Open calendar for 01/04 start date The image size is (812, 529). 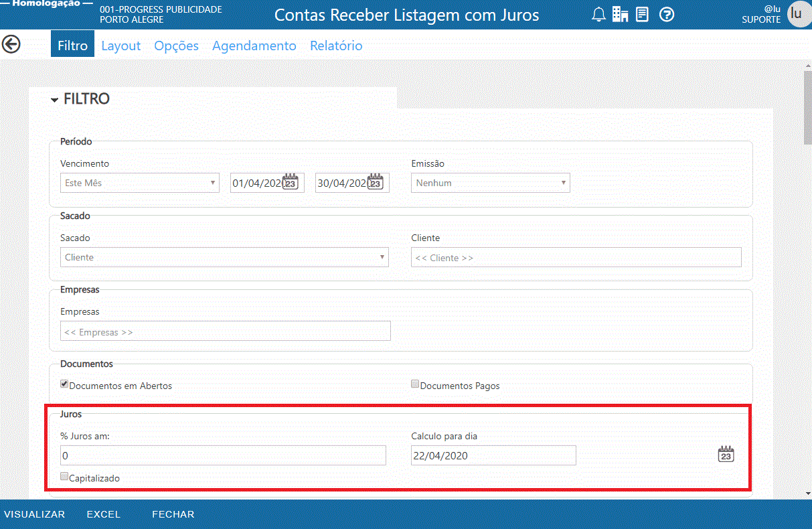click(290, 182)
